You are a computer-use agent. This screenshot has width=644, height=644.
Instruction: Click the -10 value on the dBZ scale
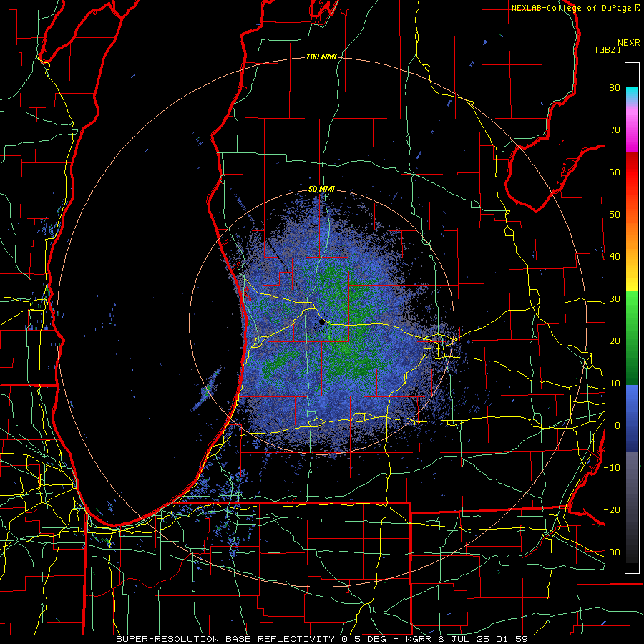pyautogui.click(x=612, y=467)
